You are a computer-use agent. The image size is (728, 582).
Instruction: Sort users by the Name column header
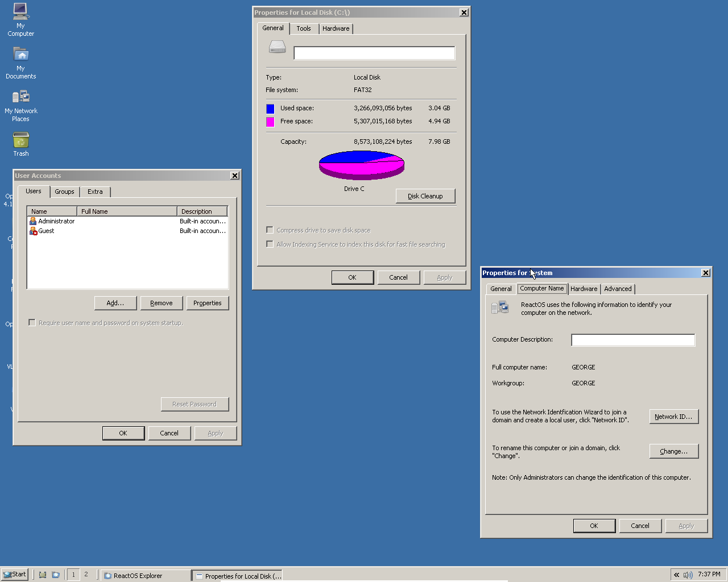(x=52, y=211)
